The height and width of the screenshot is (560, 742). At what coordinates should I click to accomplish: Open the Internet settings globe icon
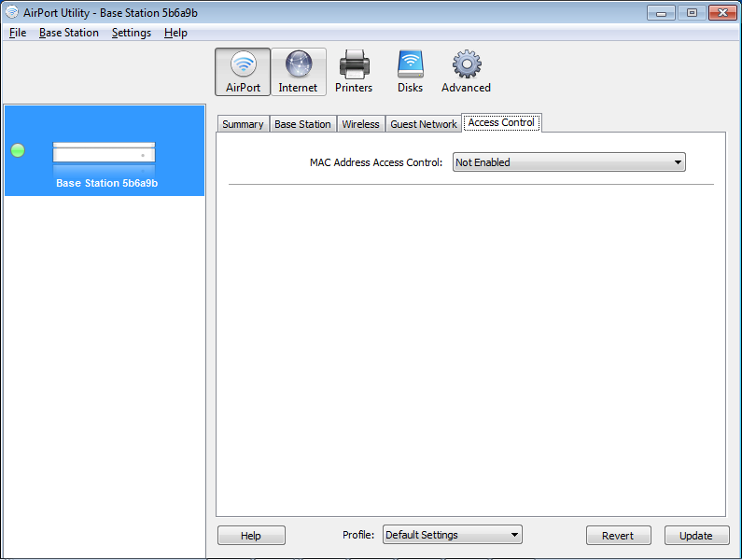(298, 72)
